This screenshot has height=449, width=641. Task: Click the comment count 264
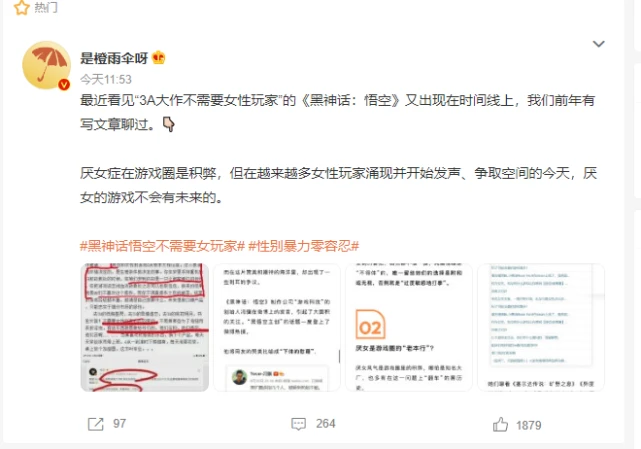click(x=325, y=424)
